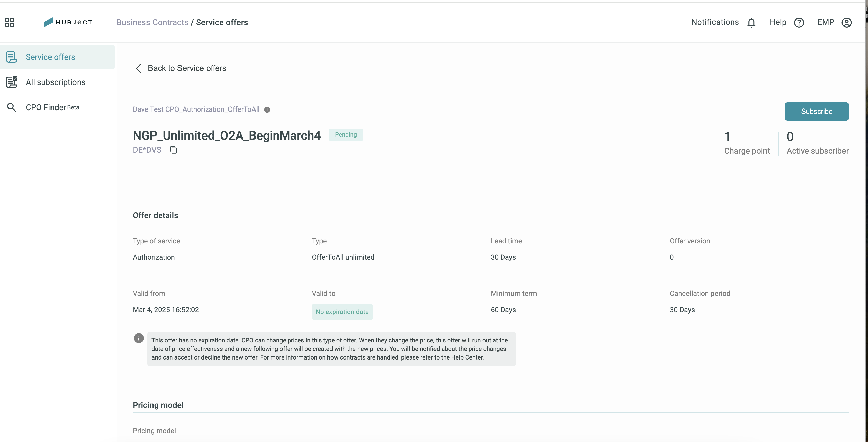
Task: Open the EMP user profile icon
Action: [847, 22]
